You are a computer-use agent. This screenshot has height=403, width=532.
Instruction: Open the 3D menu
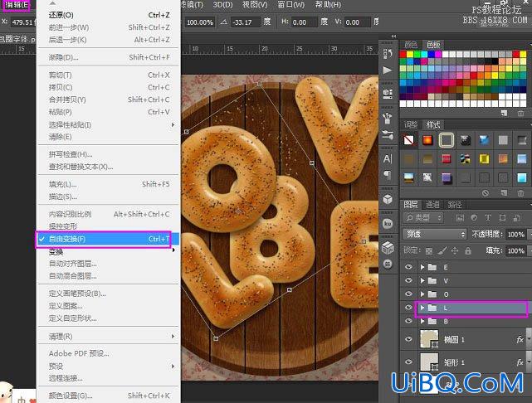click(x=222, y=5)
